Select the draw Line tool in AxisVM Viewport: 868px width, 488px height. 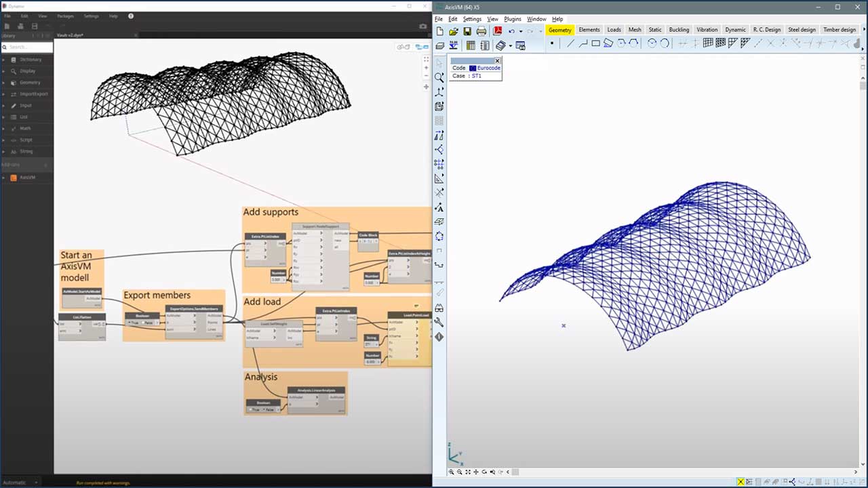(570, 43)
